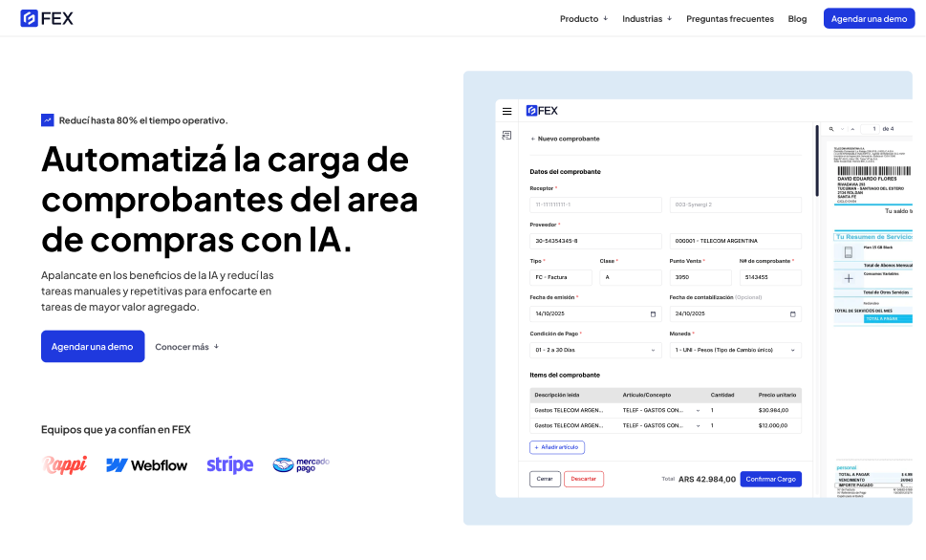Expand Artículo dropdown in $30.984,00 row
The image size is (926, 560).
click(x=698, y=411)
